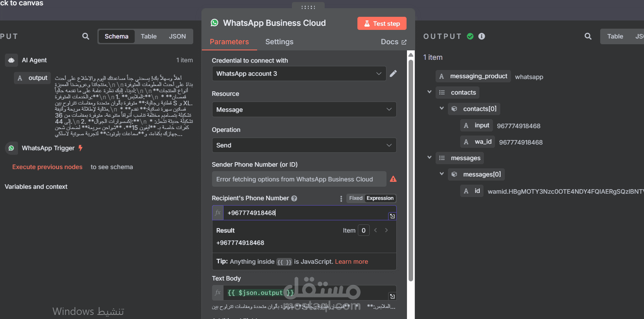Search the output panel data
Screen dimensions: 644x319
[588, 36]
